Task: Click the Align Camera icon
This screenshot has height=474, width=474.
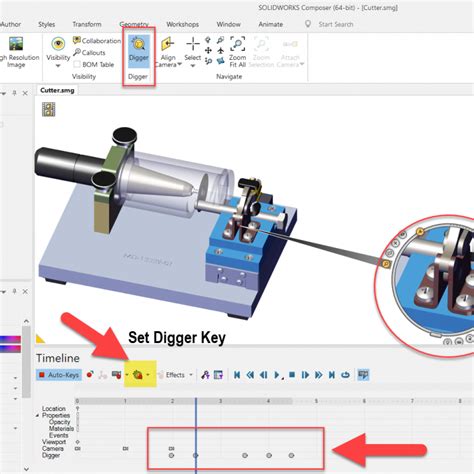Action: [x=168, y=44]
